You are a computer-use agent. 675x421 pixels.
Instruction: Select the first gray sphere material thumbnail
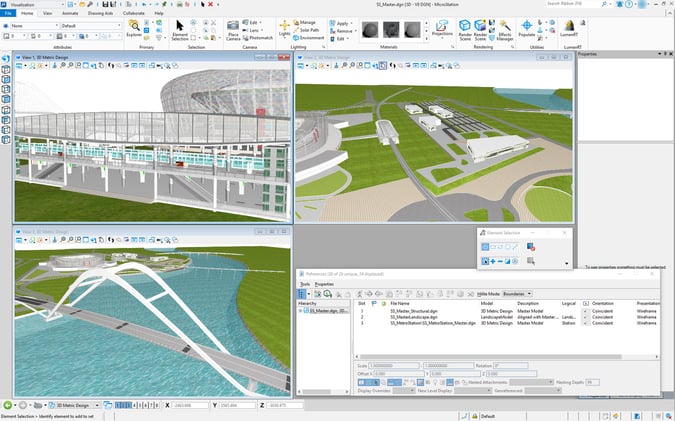coord(370,30)
